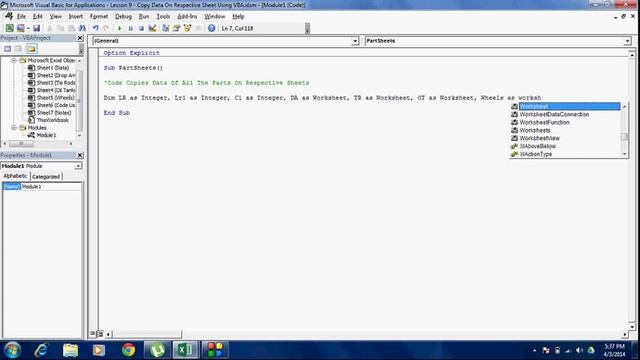
Task: Open the PartSheets procedure dropdown
Action: point(627,41)
